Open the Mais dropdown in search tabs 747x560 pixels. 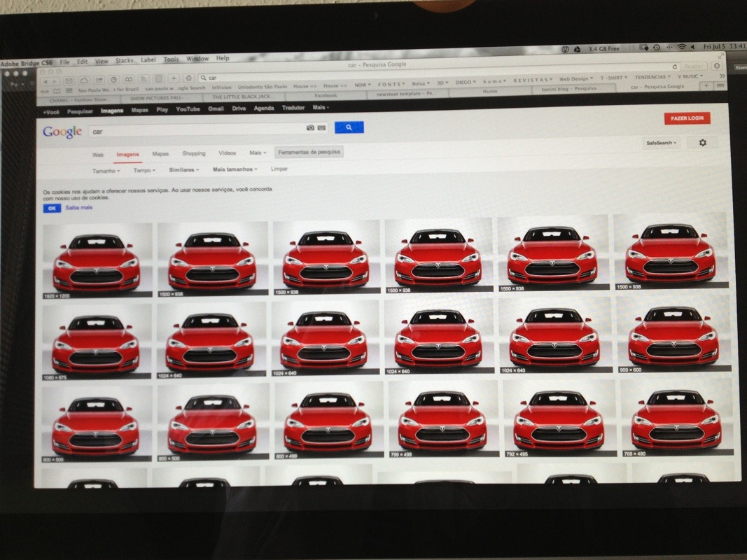coord(258,153)
